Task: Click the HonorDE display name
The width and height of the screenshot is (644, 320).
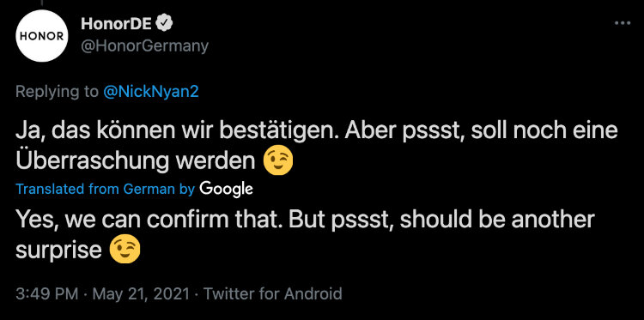Action: 118,25
